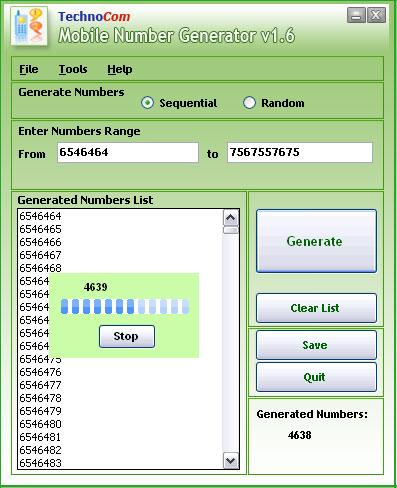The image size is (397, 488).
Task: Select number 6546480 in the list
Action: tap(40, 424)
